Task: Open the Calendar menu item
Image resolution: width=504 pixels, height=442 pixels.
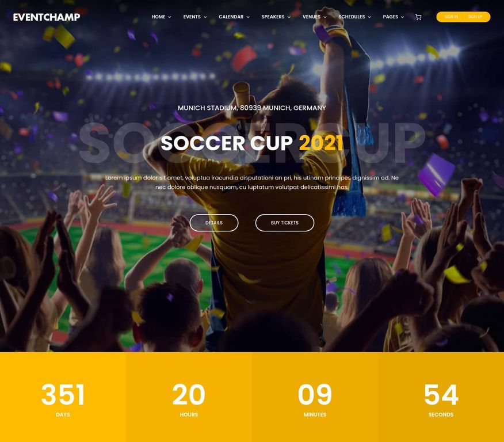Action: point(231,17)
